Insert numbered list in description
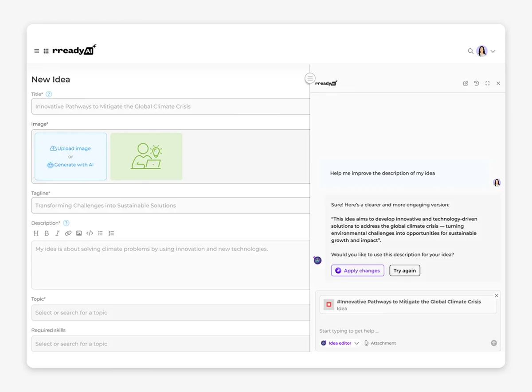The width and height of the screenshot is (532, 392). [111, 233]
